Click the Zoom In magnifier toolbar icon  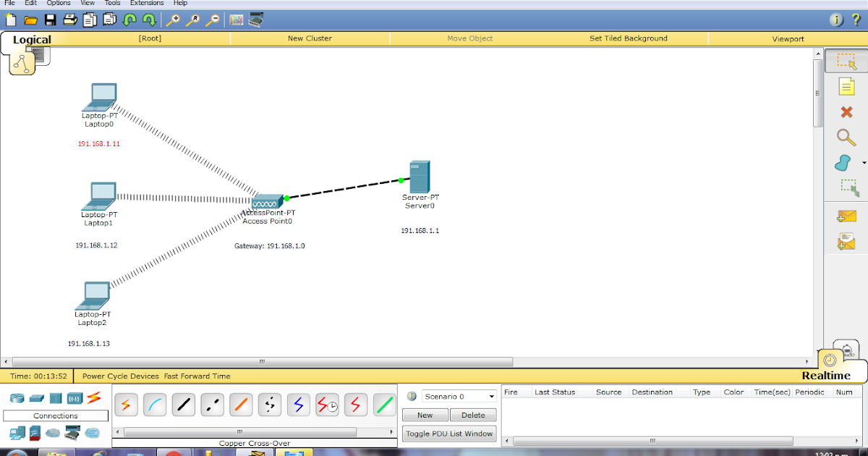[x=174, y=20]
